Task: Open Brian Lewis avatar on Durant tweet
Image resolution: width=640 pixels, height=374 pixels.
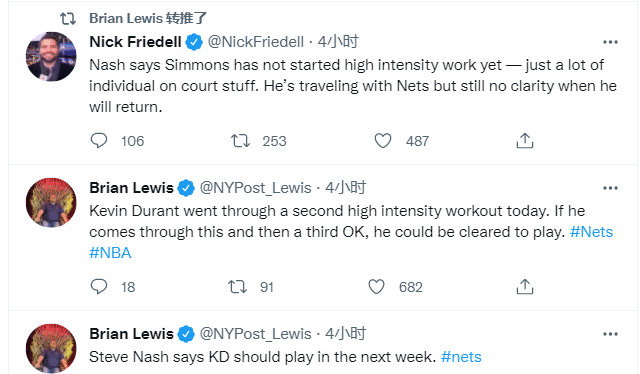Action: click(51, 203)
